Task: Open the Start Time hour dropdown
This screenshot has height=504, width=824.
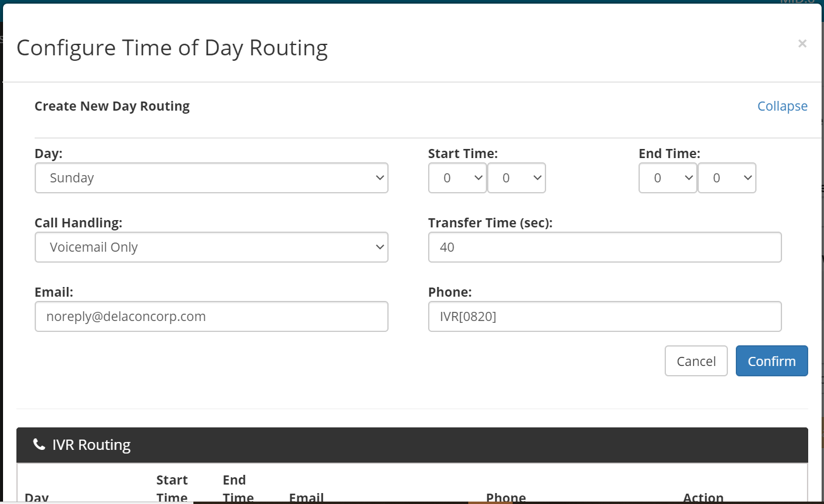Action: click(x=457, y=178)
